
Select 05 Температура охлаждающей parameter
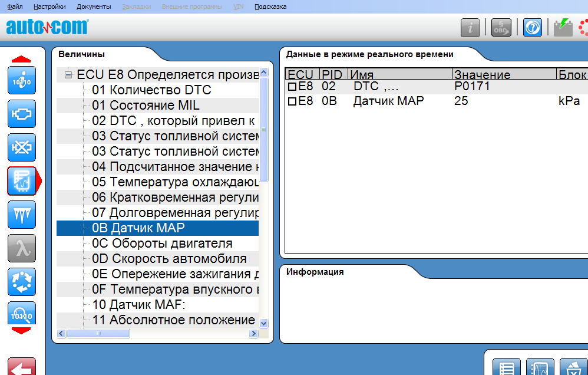point(175,182)
